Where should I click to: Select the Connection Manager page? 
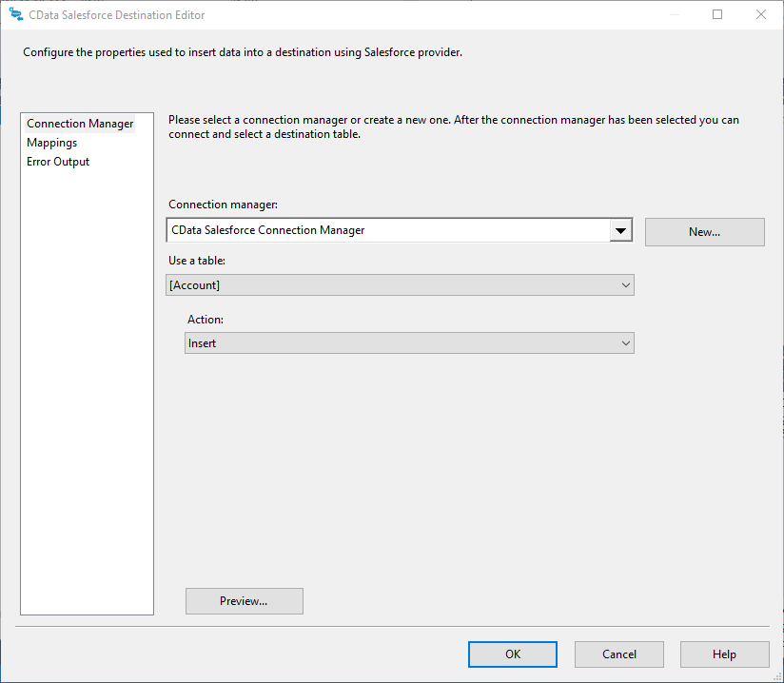pyautogui.click(x=80, y=124)
